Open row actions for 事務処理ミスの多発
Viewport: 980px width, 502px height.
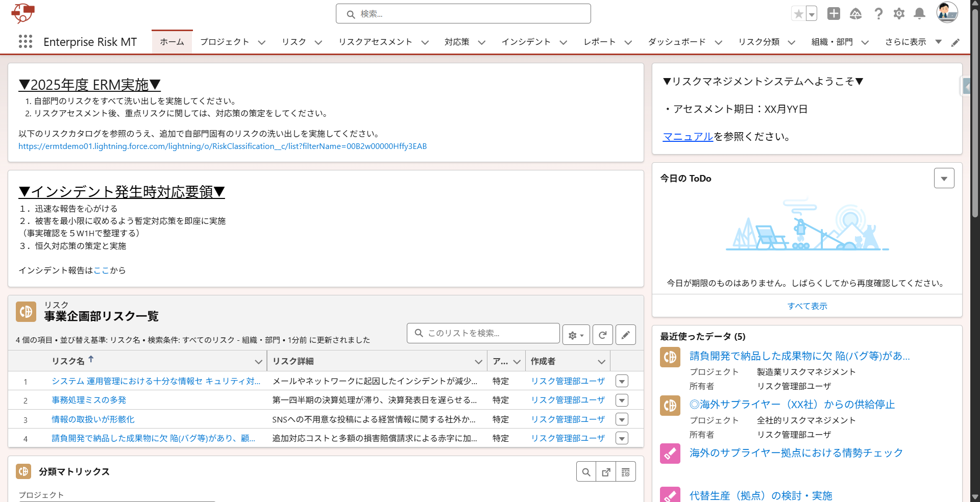(x=622, y=400)
